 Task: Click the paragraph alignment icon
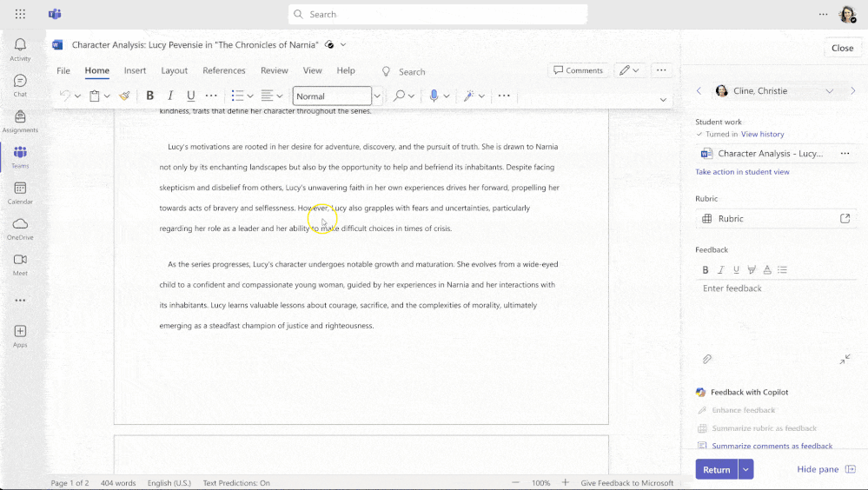[x=267, y=96]
